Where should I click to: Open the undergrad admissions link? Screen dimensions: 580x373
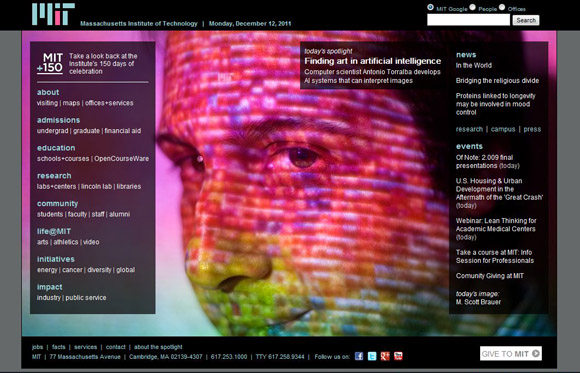[53, 131]
